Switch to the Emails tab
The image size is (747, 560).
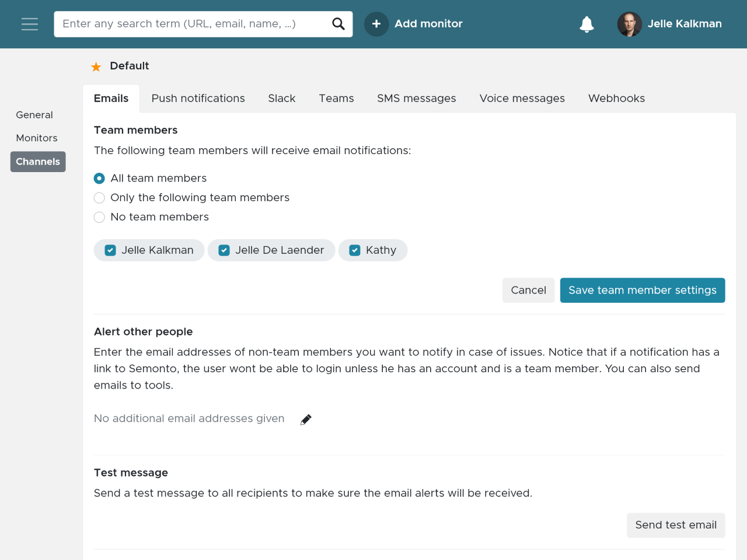click(111, 99)
